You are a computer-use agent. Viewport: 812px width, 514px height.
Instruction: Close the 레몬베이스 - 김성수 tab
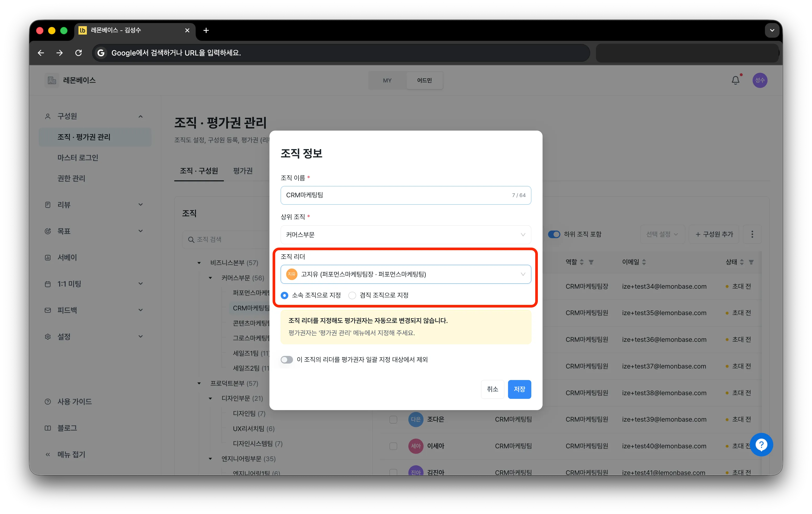click(187, 30)
